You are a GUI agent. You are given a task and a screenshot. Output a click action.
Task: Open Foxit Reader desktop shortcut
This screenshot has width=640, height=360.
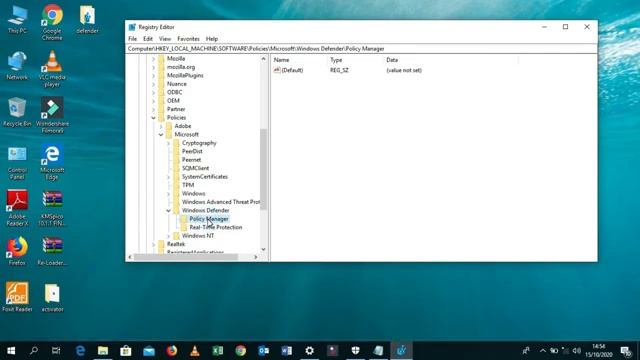(x=17, y=297)
